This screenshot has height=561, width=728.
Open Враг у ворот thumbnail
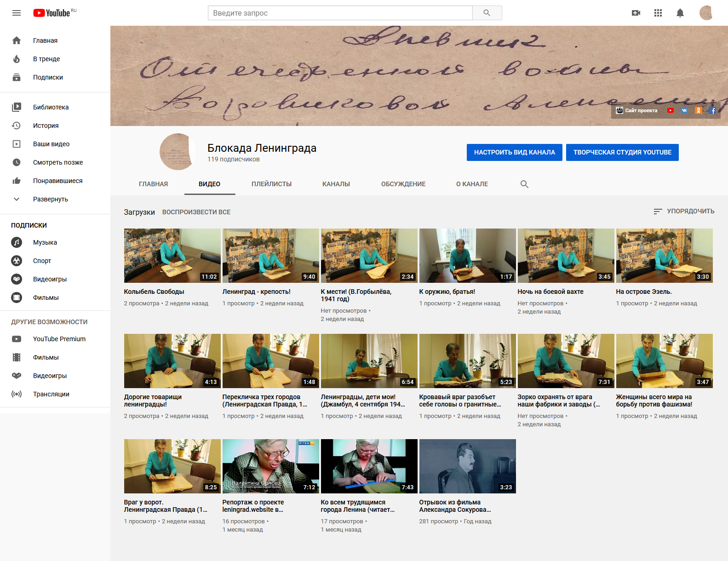click(172, 466)
